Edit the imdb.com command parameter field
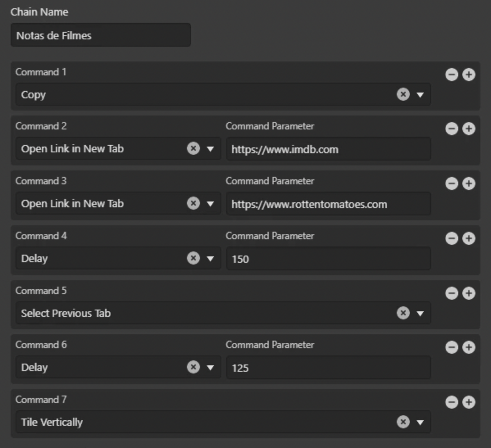This screenshot has height=448, width=491. pyautogui.click(x=328, y=149)
